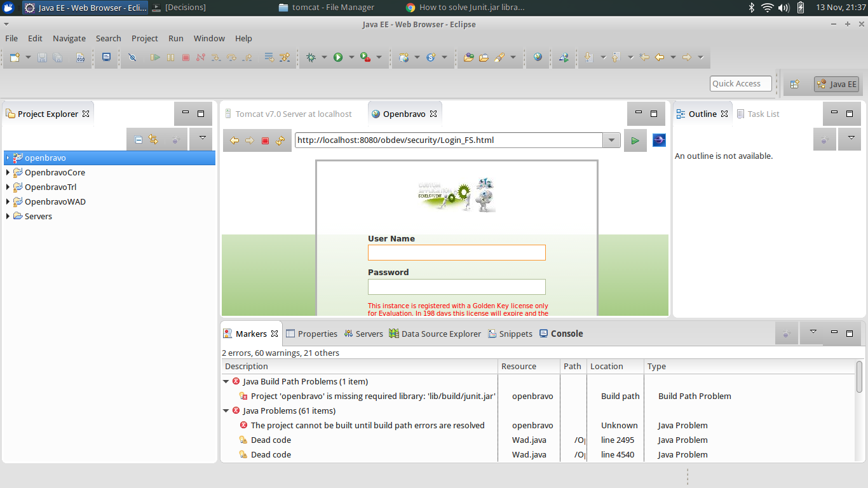Image resolution: width=868 pixels, height=488 pixels.
Task: Collapse Java Build Path Problems group
Action: point(226,381)
